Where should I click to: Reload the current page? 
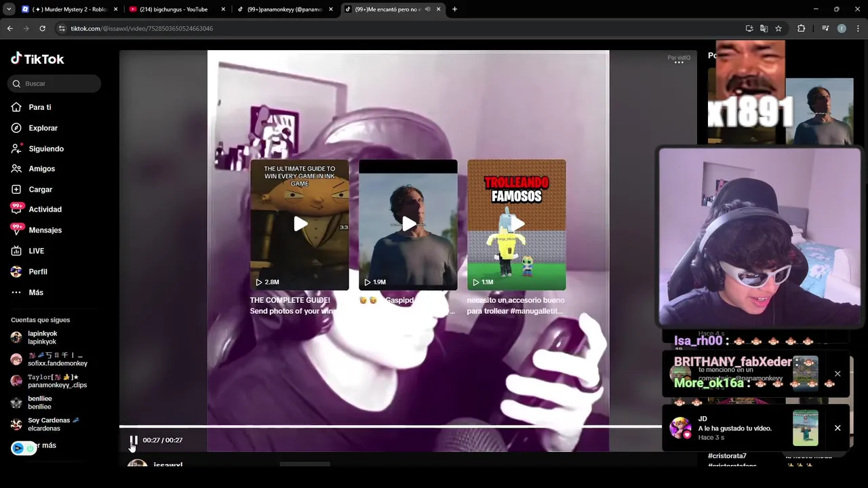[x=42, y=28]
